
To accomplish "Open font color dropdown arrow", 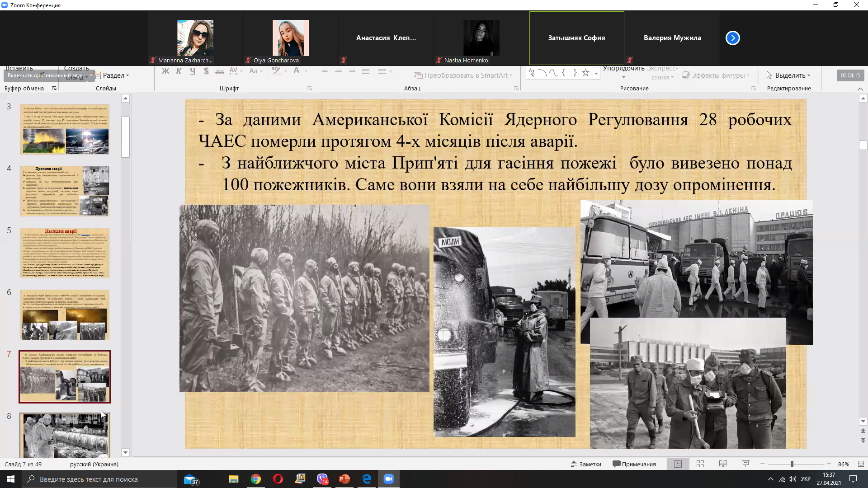I will coord(306,71).
